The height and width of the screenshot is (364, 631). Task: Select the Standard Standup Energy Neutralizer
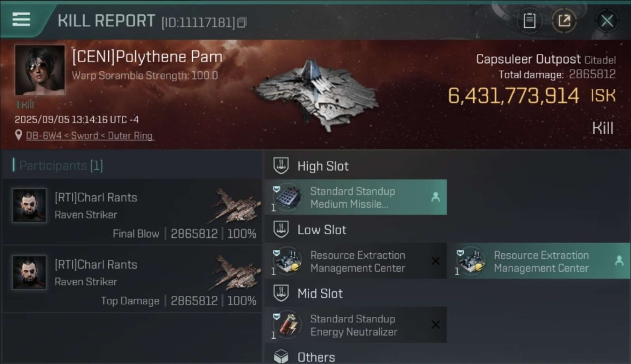pos(356,325)
